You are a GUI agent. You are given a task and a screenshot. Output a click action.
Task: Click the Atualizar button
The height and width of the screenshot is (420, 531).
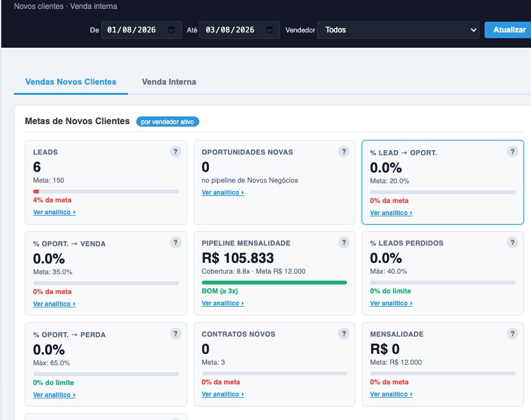[x=508, y=30]
